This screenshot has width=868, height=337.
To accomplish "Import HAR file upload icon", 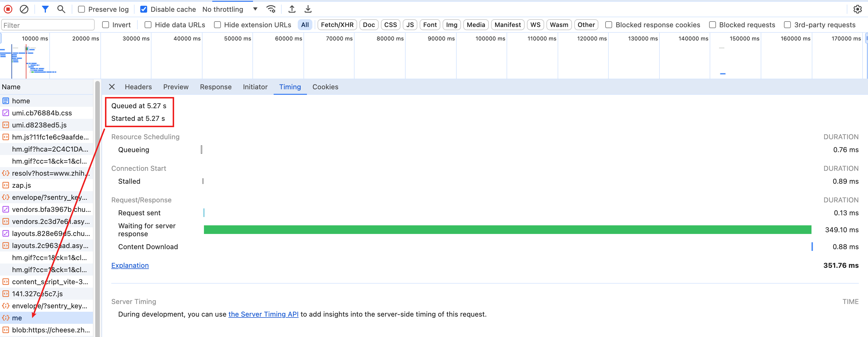I will click(x=292, y=9).
